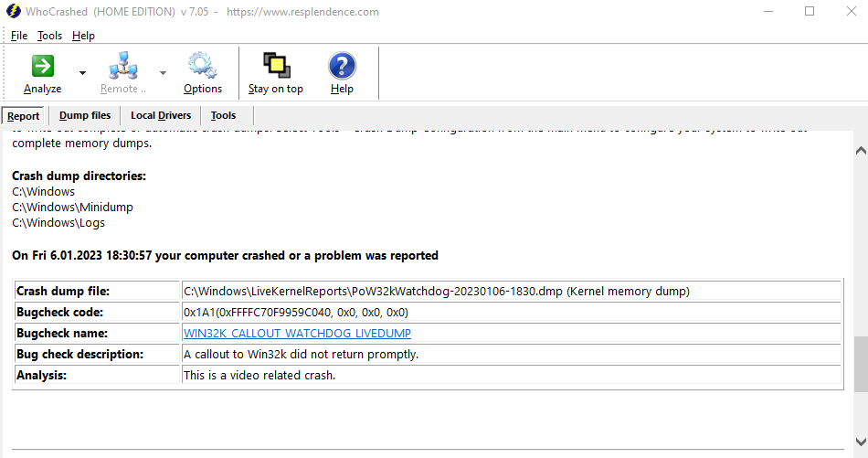The image size is (868, 458).
Task: Click the vertical scrollbar thumb
Action: coord(861,365)
